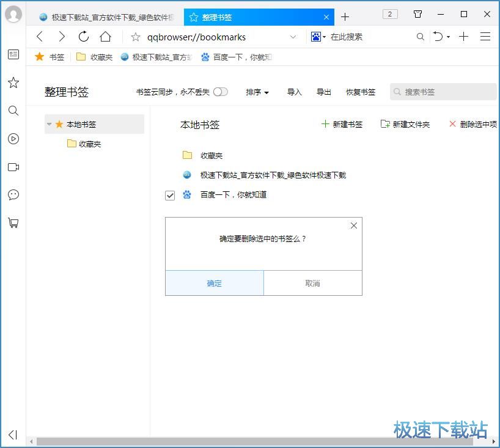Go back with the back arrow
Screen dimensions: 500x448
40,37
